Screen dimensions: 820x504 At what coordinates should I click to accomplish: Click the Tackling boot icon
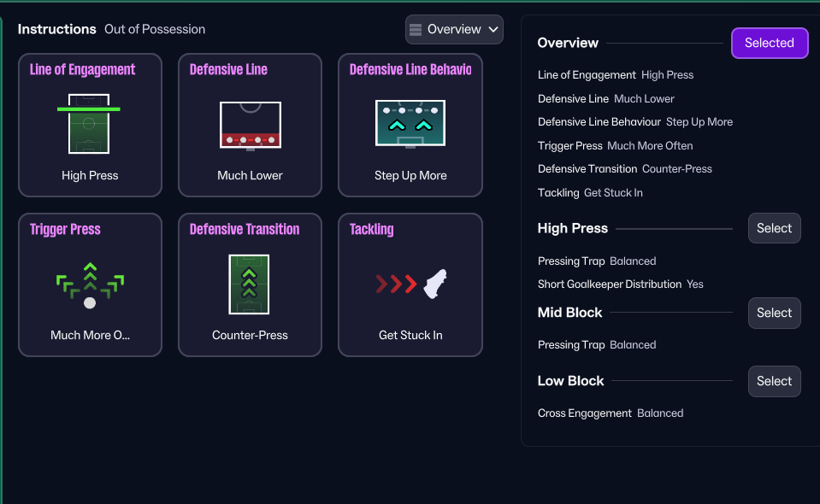(412, 284)
